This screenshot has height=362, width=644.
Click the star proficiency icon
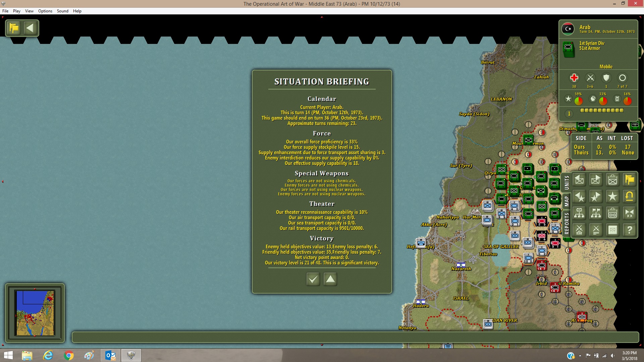coord(568,99)
